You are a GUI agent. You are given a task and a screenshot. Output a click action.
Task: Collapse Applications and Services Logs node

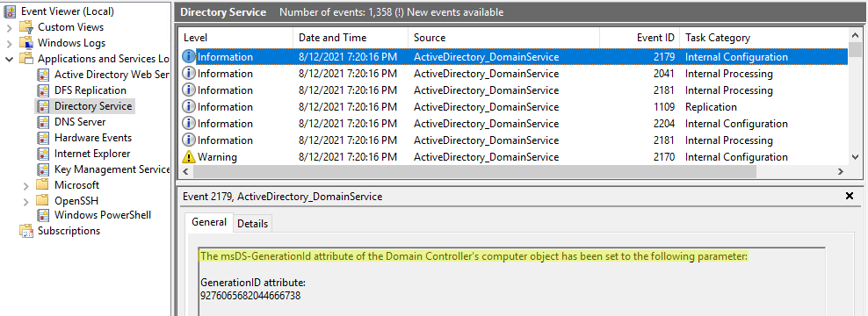(10, 59)
